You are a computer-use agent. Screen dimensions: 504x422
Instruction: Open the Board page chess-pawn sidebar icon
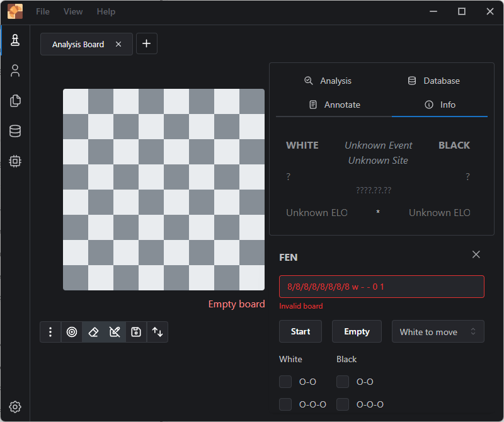15,40
